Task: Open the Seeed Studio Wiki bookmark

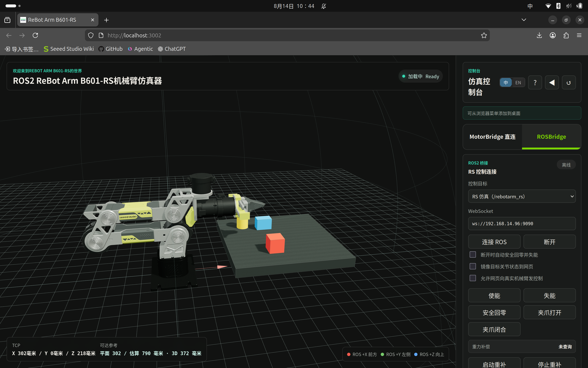Action: tap(69, 49)
